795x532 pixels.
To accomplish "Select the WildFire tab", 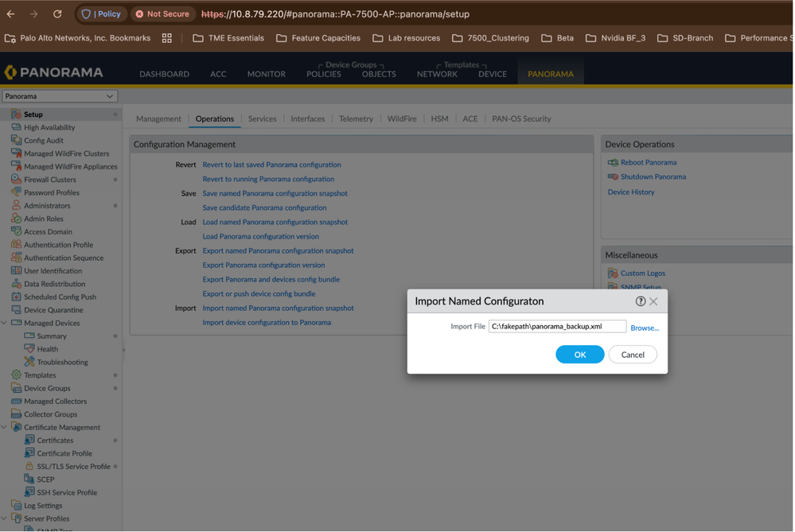I will pos(402,118).
